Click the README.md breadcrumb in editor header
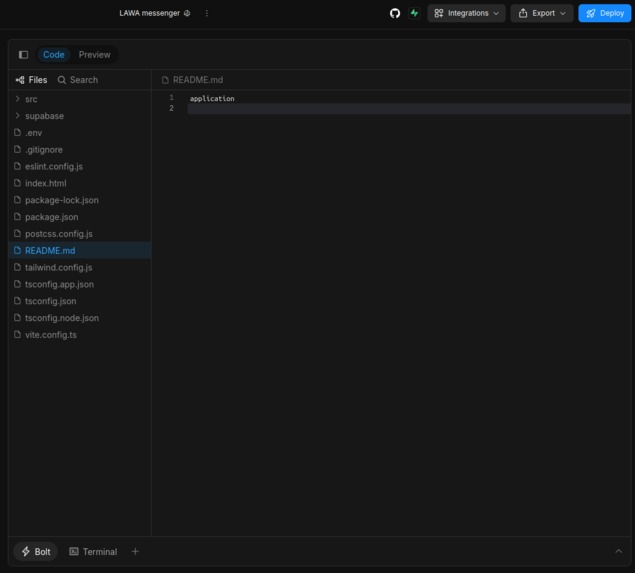This screenshot has height=573, width=635. pos(192,80)
